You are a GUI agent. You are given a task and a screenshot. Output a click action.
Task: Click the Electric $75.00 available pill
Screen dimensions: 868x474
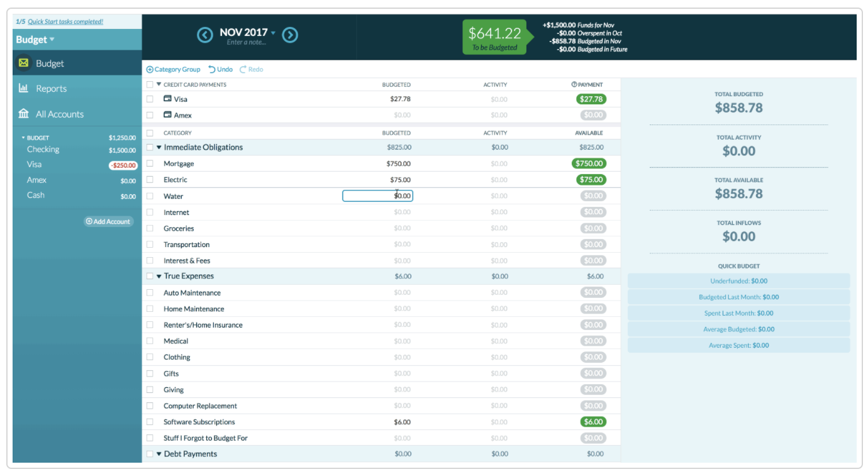591,180
